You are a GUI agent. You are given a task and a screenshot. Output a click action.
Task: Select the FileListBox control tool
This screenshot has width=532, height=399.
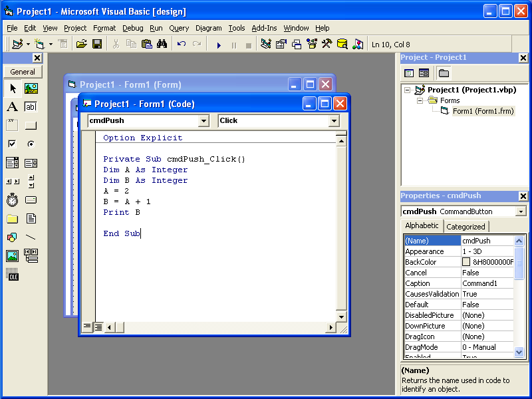click(x=31, y=219)
